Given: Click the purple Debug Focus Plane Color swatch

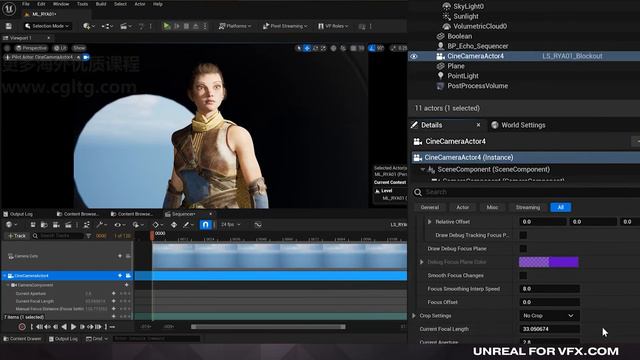Looking at the screenshot, I should (549, 262).
